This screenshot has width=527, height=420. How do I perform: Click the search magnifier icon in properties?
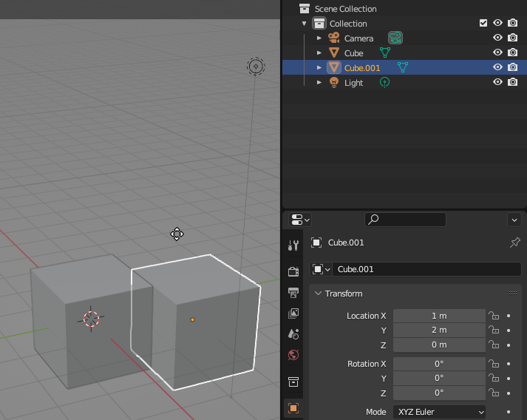click(373, 220)
